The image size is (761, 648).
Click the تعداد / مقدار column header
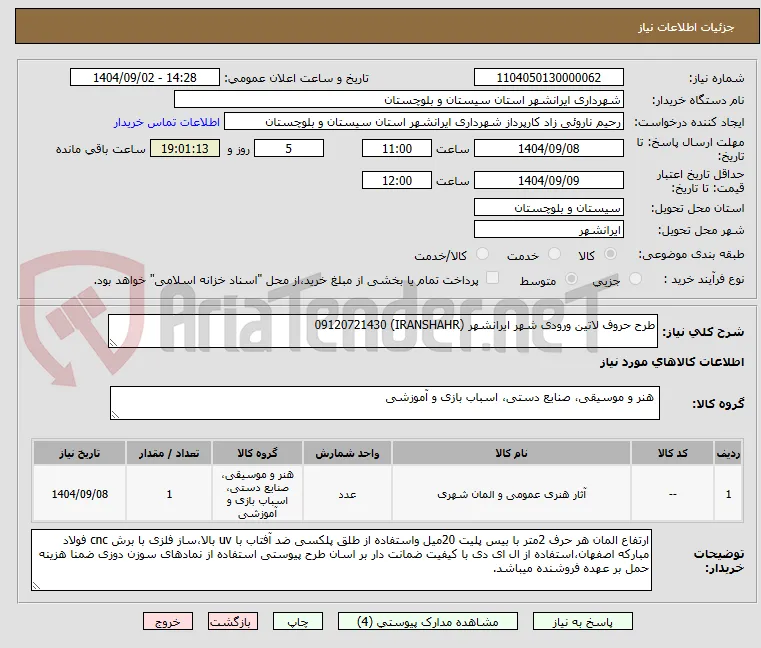coord(169,453)
